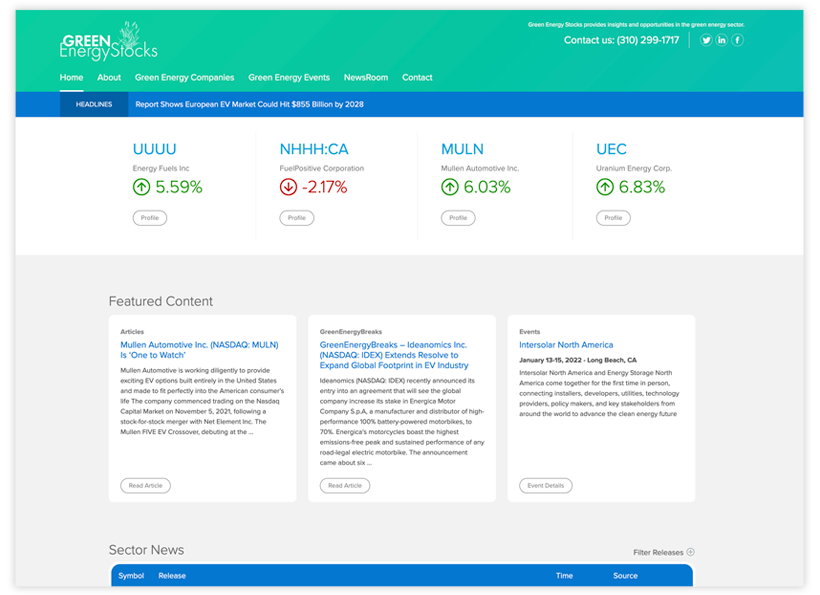Click 'January 13-15, 2022 - Long Beach, CA' text
Screen dimensions: 820x595
pos(578,360)
